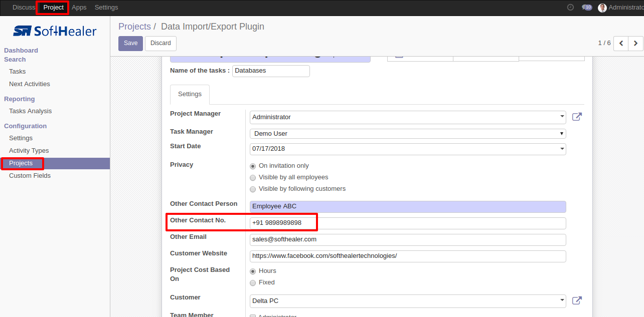Click the Administrator user name
This screenshot has height=317, width=644.
(626, 8)
